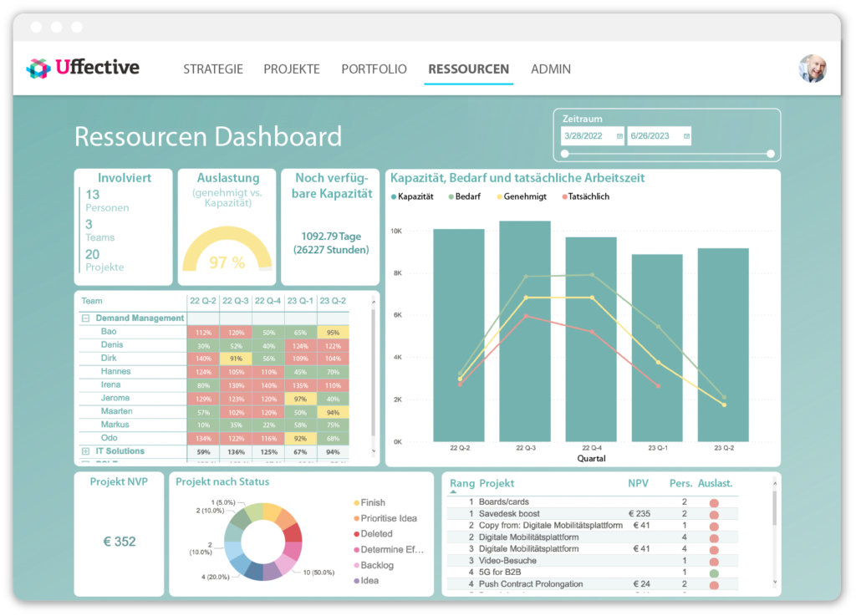Select the Denis row in team table
This screenshot has height=616, width=856.
coord(213,345)
